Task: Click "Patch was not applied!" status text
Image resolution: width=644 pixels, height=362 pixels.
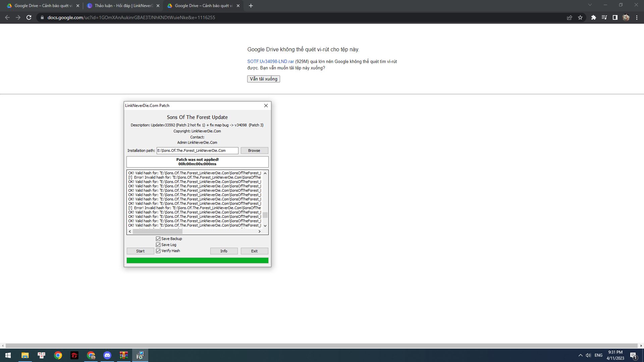Action: click(x=198, y=160)
